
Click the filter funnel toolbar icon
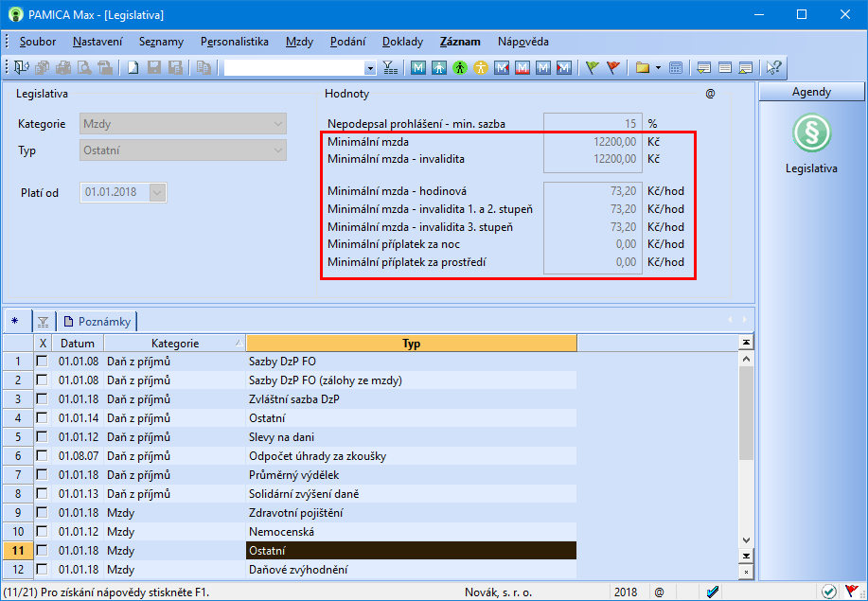(390, 68)
